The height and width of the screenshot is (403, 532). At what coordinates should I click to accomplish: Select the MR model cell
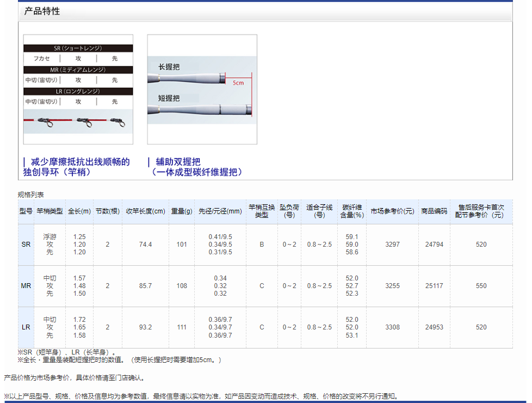26,286
